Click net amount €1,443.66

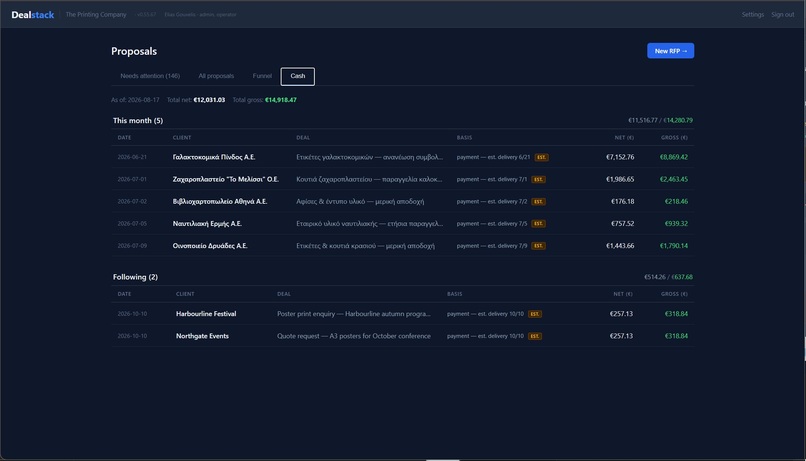click(x=620, y=246)
